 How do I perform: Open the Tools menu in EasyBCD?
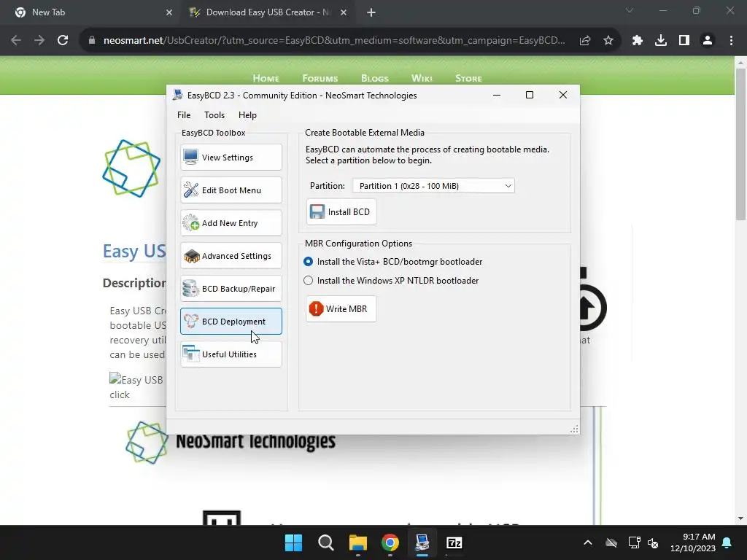214,114
